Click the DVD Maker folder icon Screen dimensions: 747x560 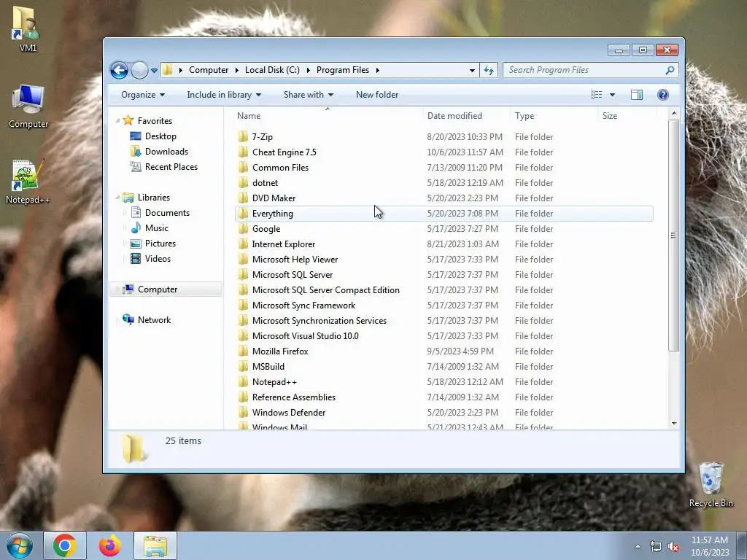tap(243, 198)
